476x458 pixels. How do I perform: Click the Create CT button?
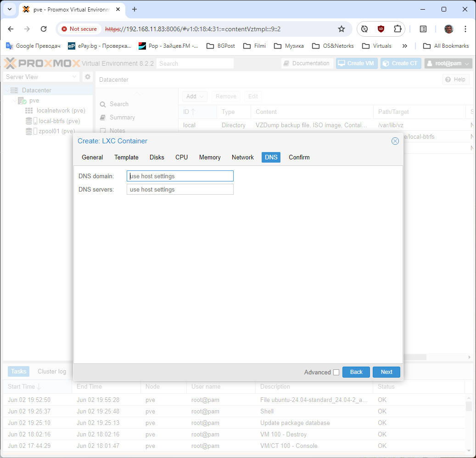pyautogui.click(x=401, y=63)
